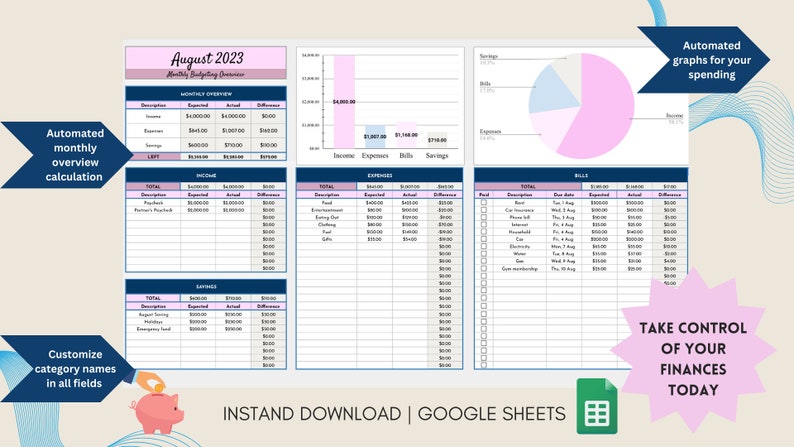Select the 'Food' row in Expenses table
This screenshot has height=447, width=794.
[379, 202]
